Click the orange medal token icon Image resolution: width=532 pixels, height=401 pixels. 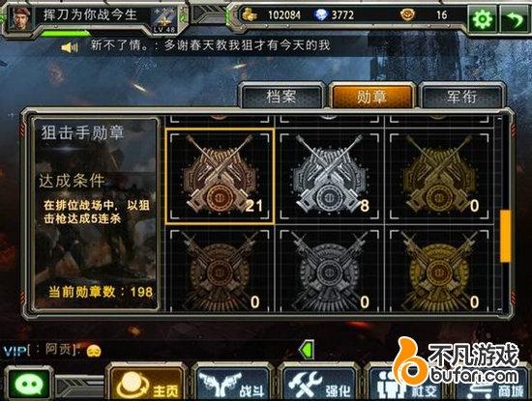pos(407,14)
